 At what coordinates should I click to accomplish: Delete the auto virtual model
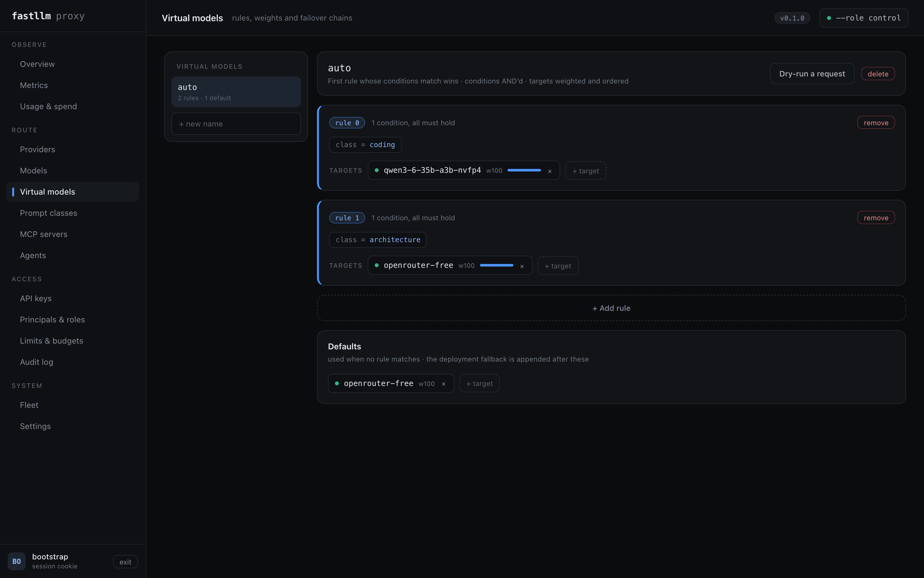tap(878, 74)
